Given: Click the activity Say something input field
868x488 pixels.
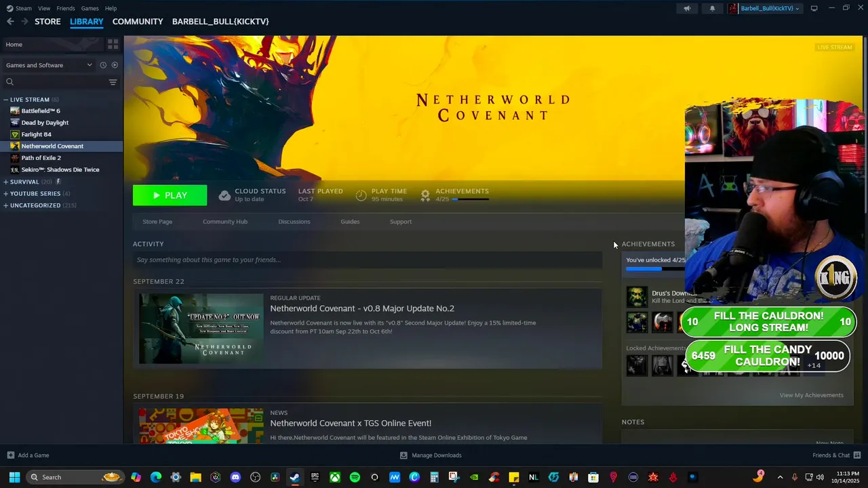Looking at the screenshot, I should coord(368,260).
